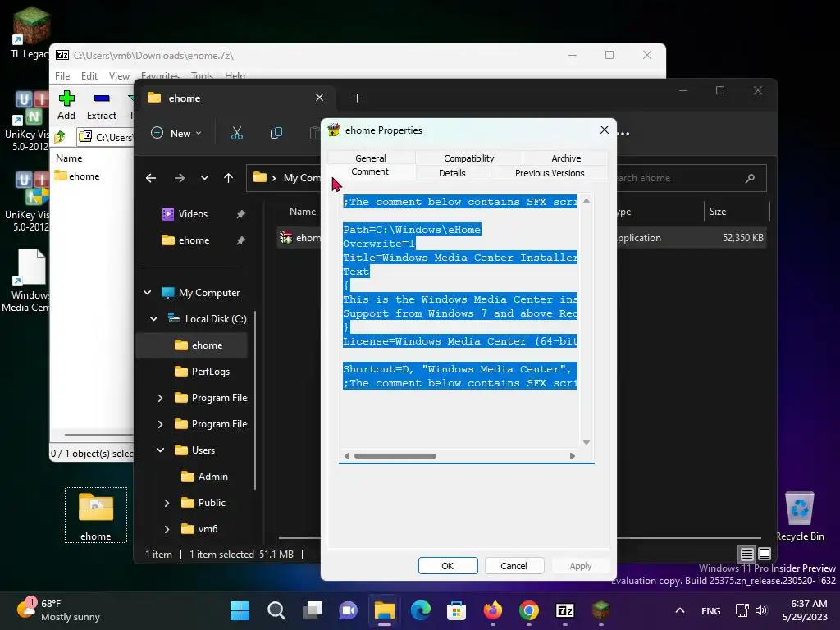Switch to large thumbnails view icon
This screenshot has width=840, height=630.
click(765, 554)
